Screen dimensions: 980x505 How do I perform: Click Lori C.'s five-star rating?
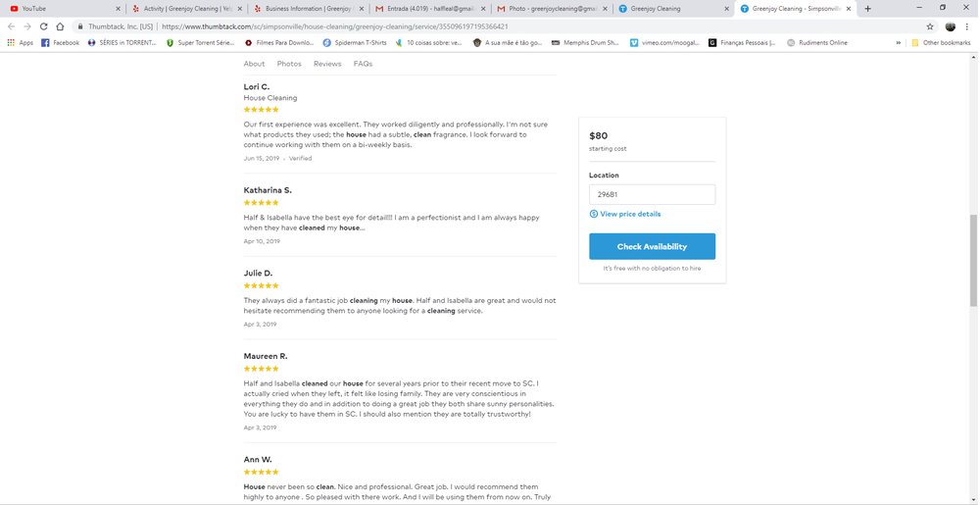click(262, 110)
